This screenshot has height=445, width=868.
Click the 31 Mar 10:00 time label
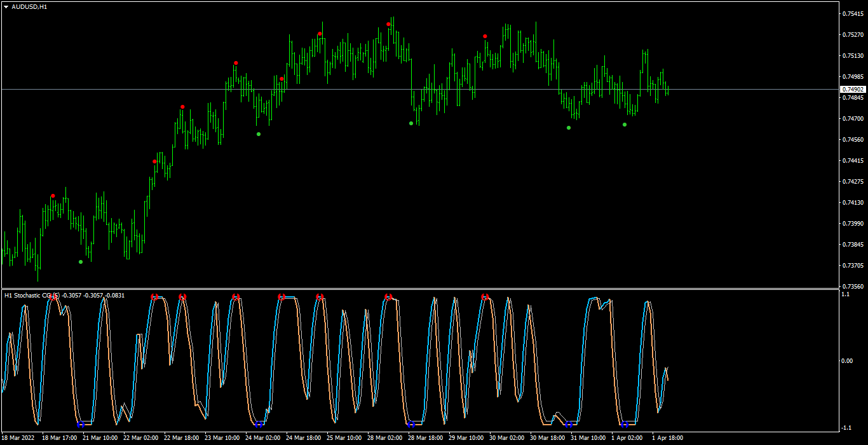(x=588, y=438)
